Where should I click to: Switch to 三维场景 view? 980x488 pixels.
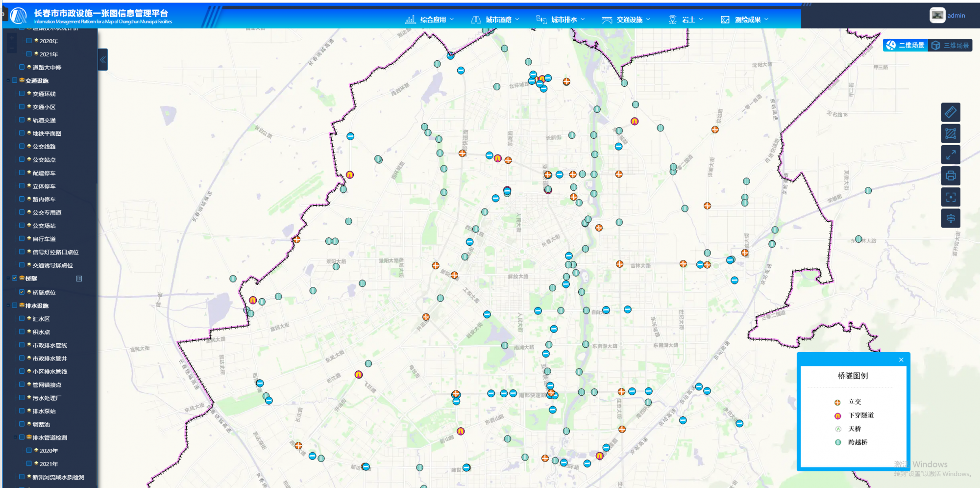pyautogui.click(x=951, y=46)
